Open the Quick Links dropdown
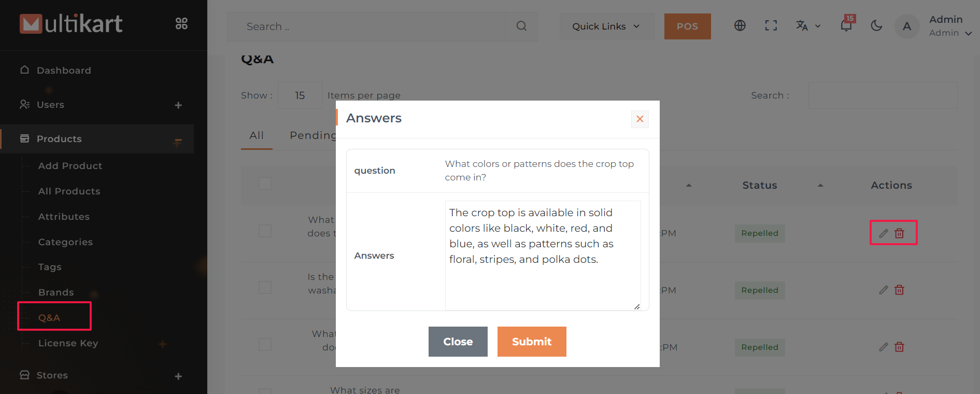Image resolution: width=980 pixels, height=394 pixels. click(606, 26)
